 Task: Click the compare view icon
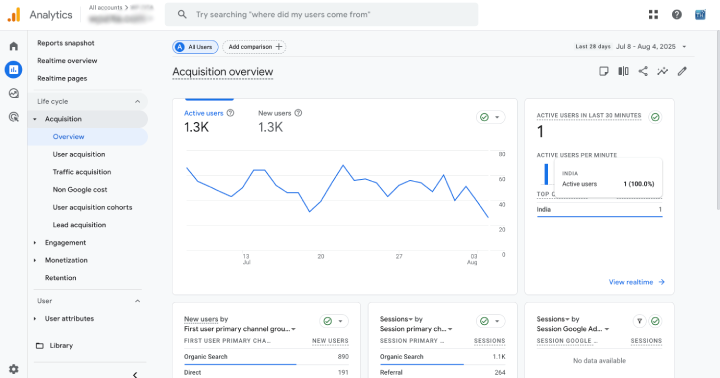click(623, 71)
